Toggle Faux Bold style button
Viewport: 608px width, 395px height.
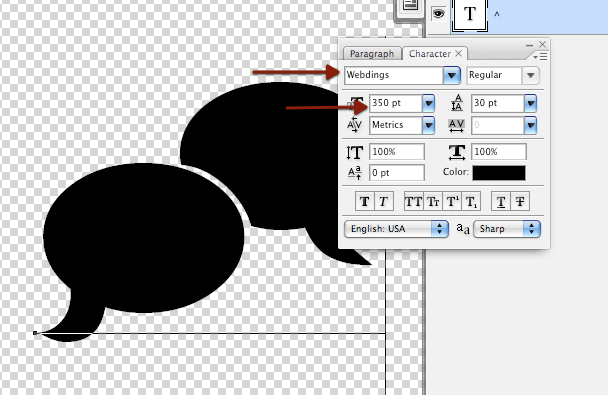(365, 202)
